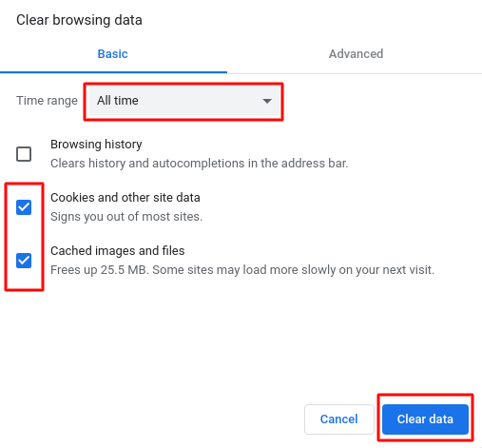Click the blue checkmark beside Cached images
Image resolution: width=482 pixels, height=448 pixels.
click(24, 261)
